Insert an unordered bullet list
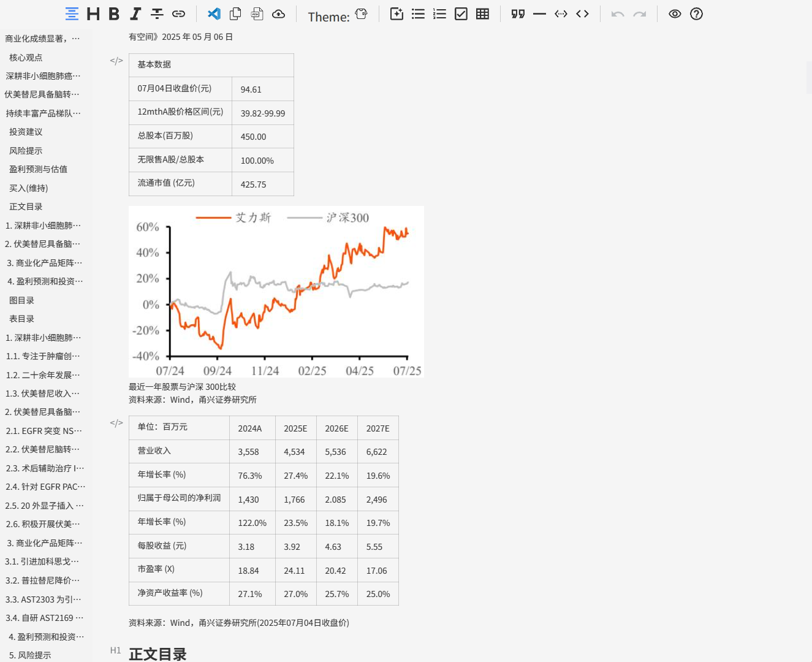 tap(418, 13)
